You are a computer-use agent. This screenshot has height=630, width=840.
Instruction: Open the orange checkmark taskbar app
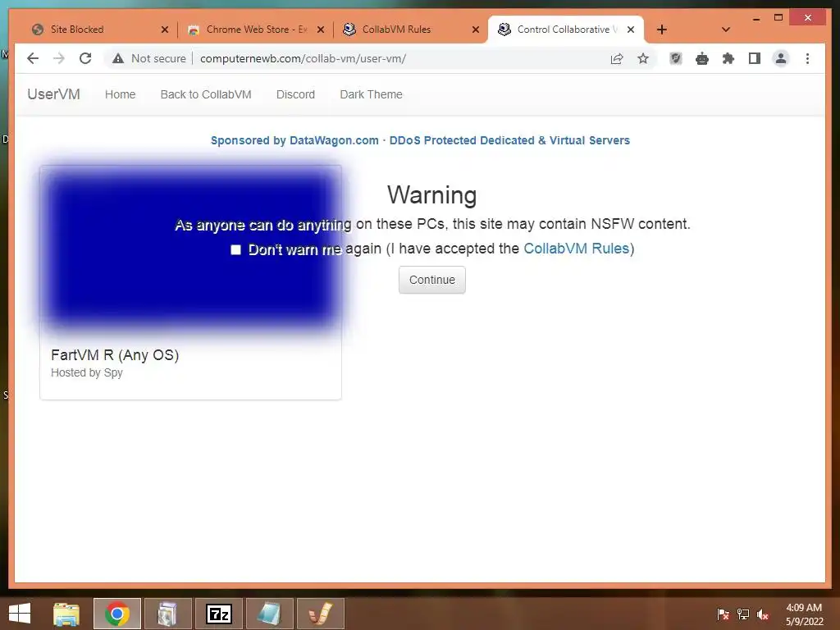tap(321, 614)
